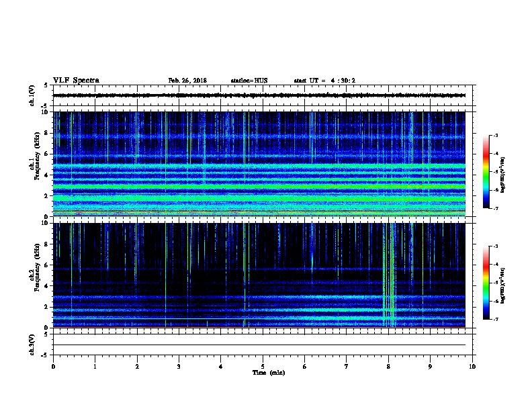
Task: Click the 'VLF Spectra' title text
Action: click(x=76, y=81)
